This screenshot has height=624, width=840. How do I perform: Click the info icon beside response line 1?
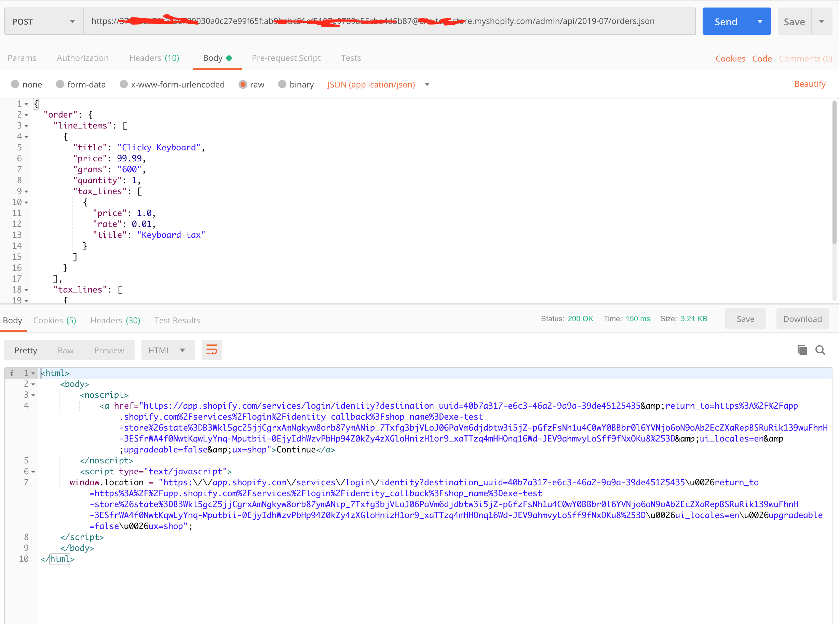tap(12, 373)
